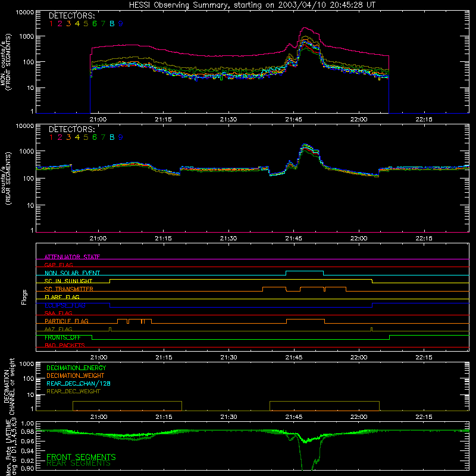Click the SC_IN_SUNLIGHT flag label
This screenshot has height=476, width=476.
pyautogui.click(x=68, y=281)
